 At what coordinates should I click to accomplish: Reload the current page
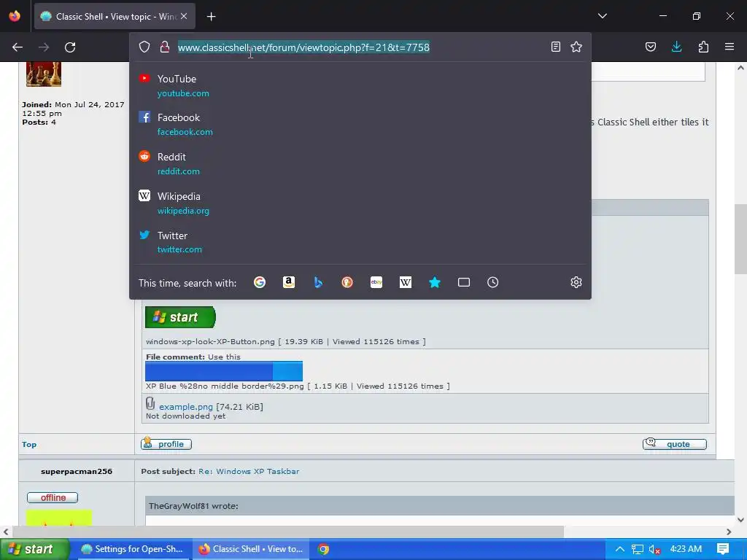pos(70,47)
